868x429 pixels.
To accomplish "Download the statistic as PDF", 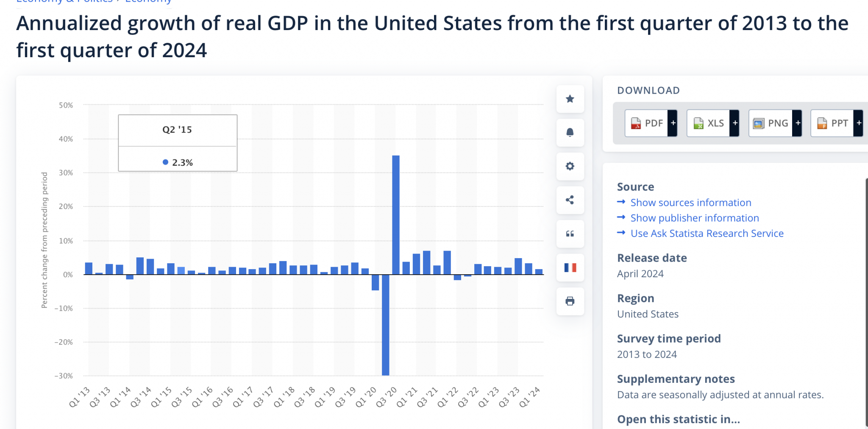I will tap(647, 123).
